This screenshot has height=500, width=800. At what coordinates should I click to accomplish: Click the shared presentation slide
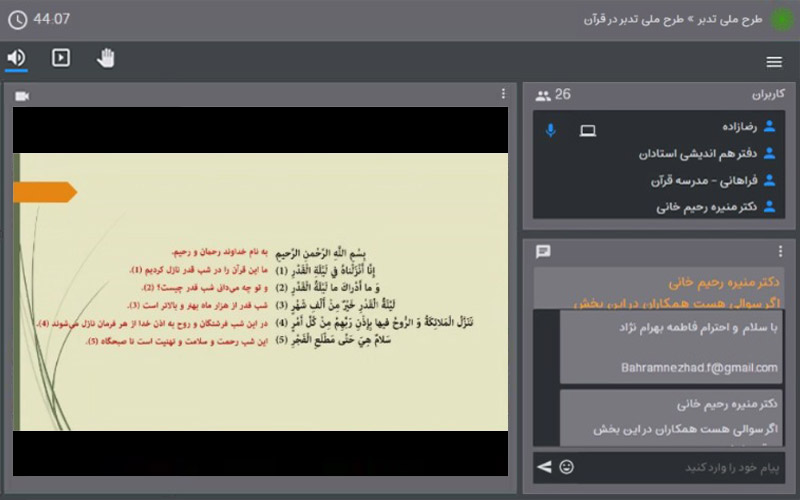(260, 291)
